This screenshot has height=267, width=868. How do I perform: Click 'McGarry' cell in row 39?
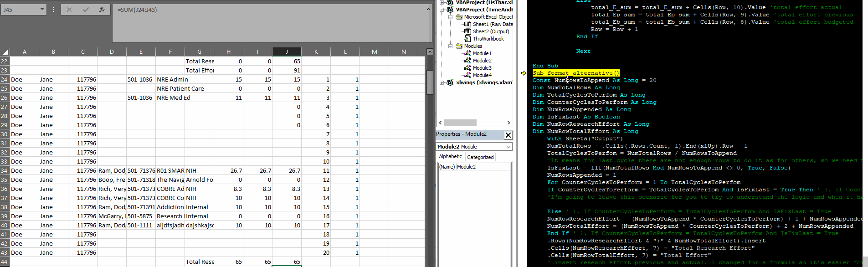coord(112,216)
